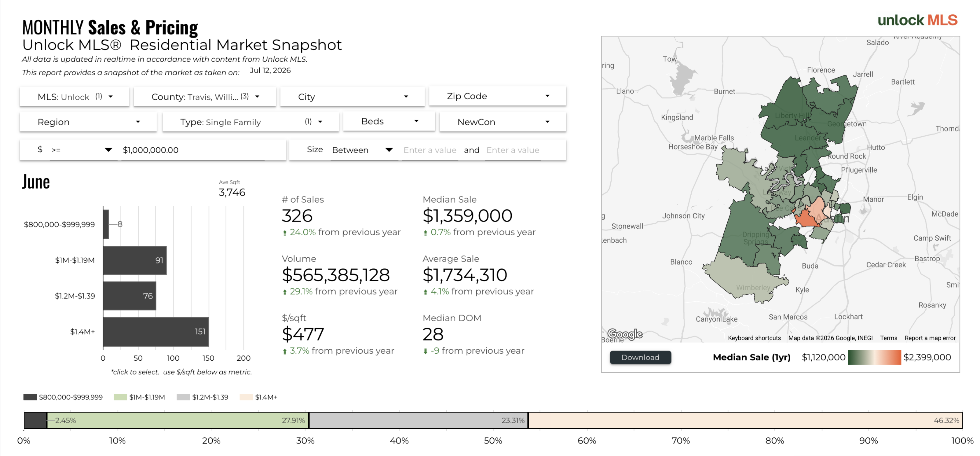Open the map Terms link

tap(888, 338)
